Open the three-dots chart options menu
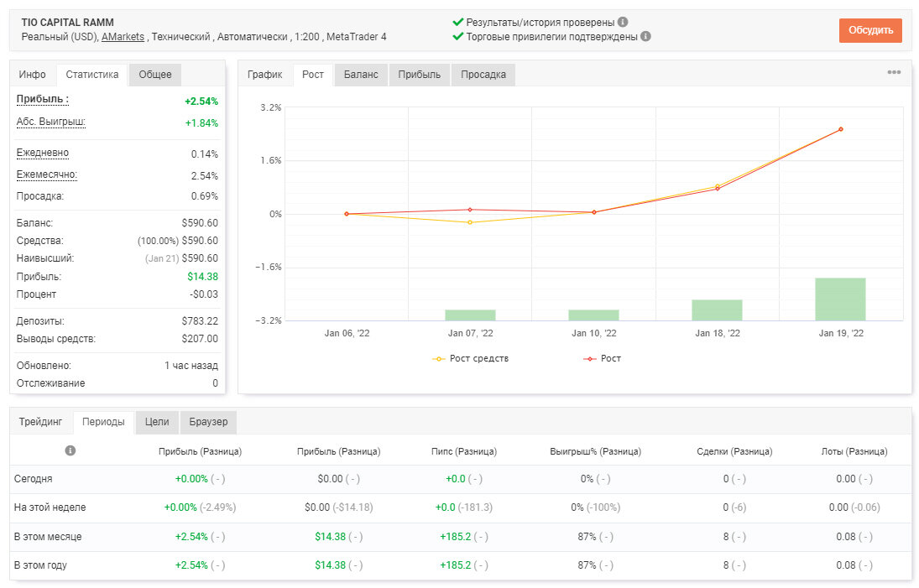The height and width of the screenshot is (588, 919). [x=894, y=72]
